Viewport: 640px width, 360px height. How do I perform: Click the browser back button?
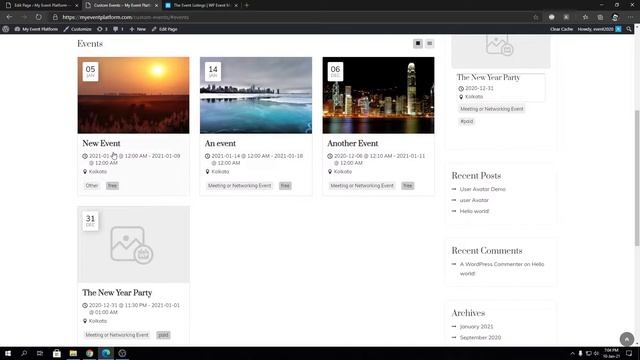(x=9, y=17)
